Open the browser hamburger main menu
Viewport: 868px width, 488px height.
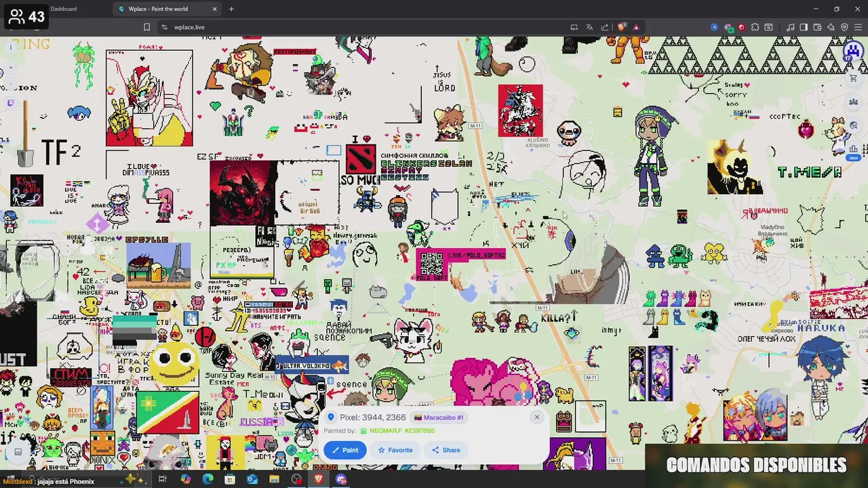(858, 27)
